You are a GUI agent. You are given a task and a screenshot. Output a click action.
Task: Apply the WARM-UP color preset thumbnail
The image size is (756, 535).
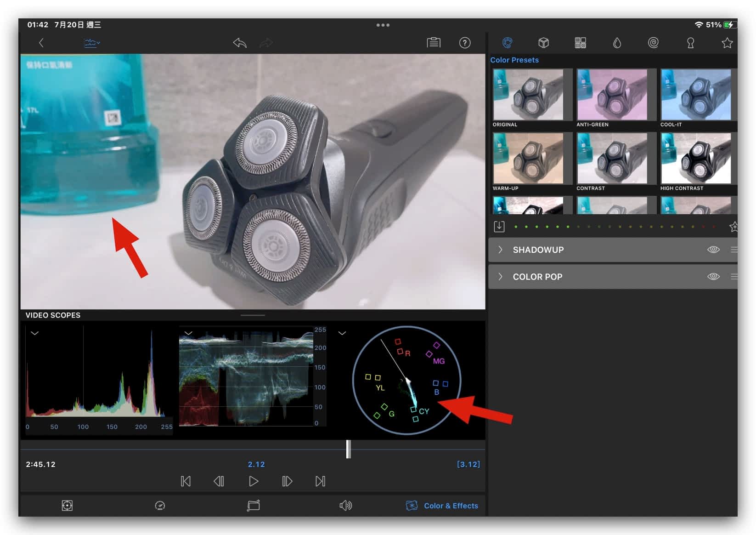click(528, 159)
